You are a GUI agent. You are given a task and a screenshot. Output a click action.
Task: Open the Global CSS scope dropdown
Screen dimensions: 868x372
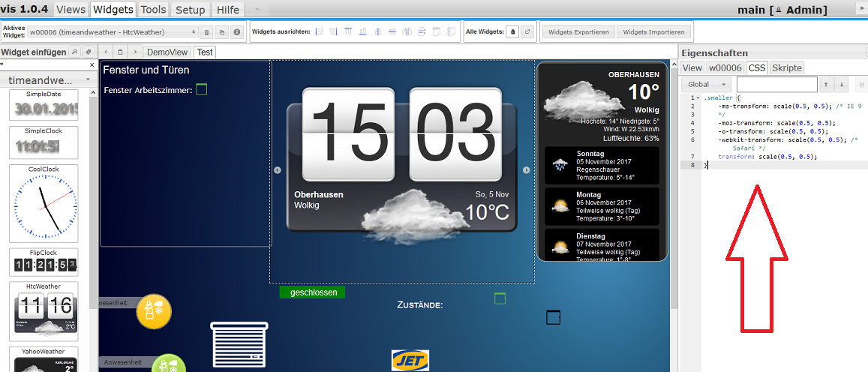tap(707, 85)
